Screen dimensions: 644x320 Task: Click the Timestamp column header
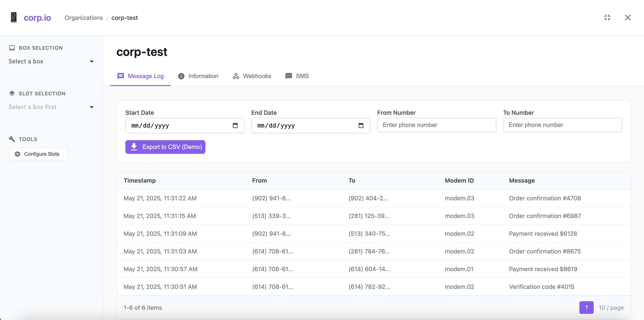coord(140,180)
